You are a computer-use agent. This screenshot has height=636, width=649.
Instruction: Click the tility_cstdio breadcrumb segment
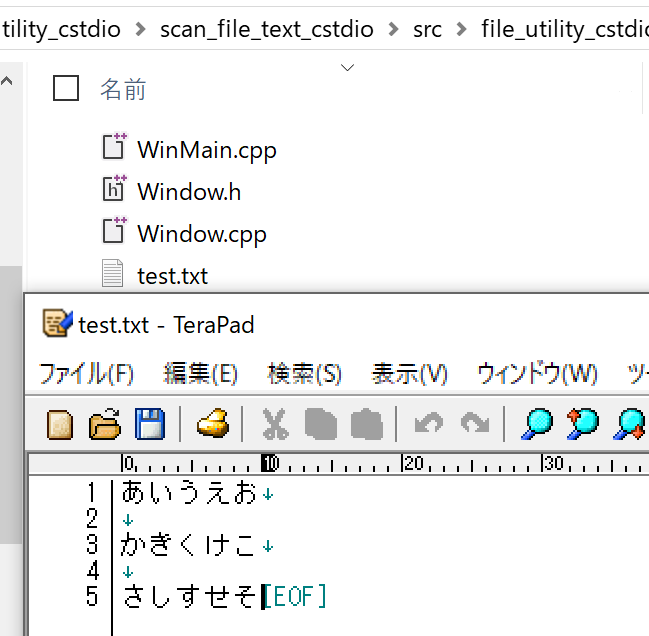click(x=61, y=30)
